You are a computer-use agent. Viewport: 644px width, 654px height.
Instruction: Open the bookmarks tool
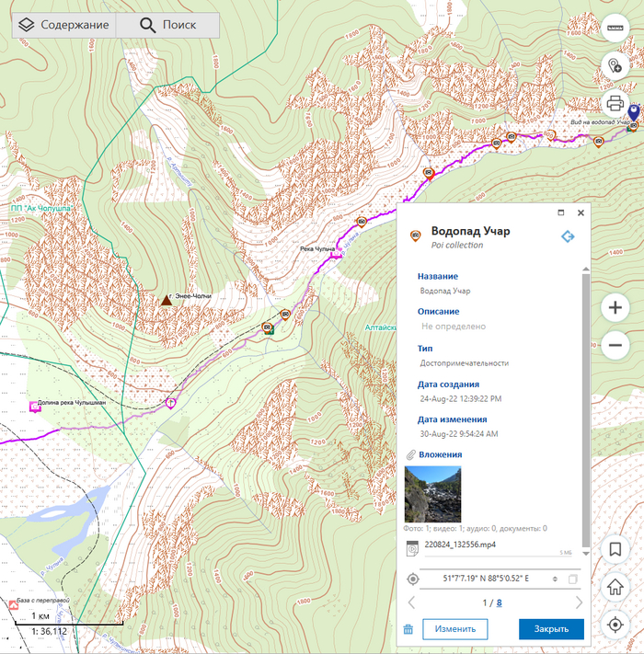(615, 549)
